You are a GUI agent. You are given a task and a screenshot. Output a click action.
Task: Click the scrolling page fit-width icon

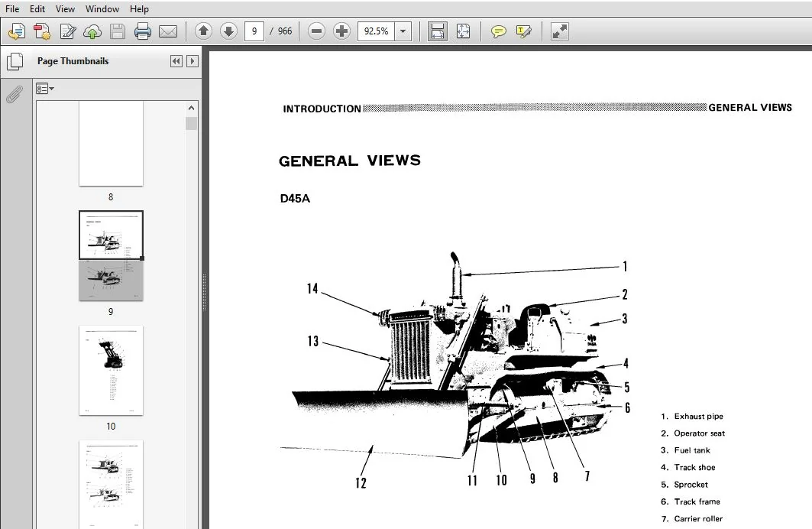(x=438, y=31)
